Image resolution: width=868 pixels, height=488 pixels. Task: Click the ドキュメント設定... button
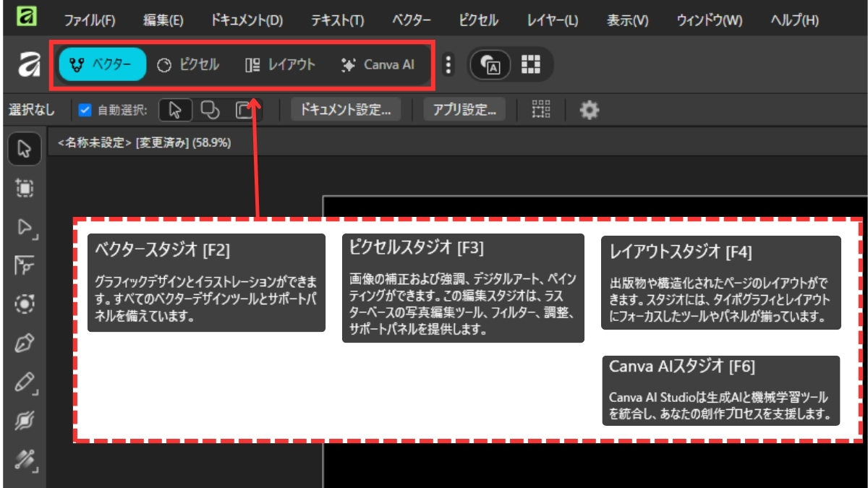(346, 110)
